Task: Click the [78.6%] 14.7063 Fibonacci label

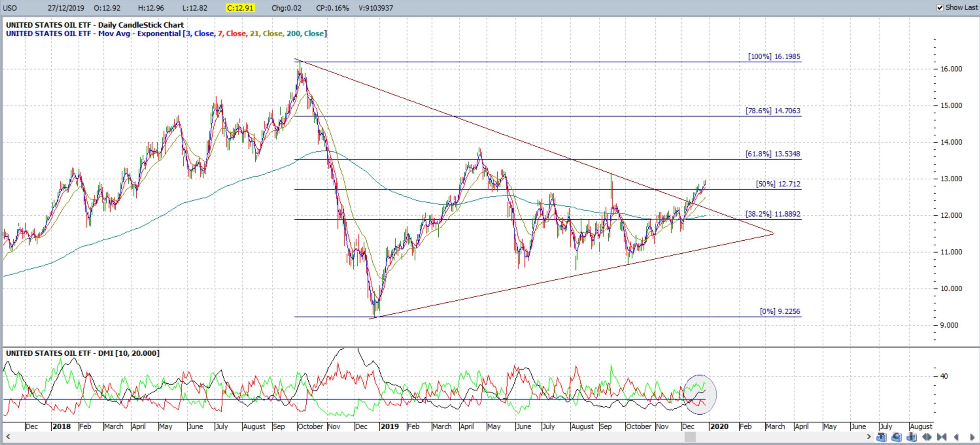Action: pos(773,111)
